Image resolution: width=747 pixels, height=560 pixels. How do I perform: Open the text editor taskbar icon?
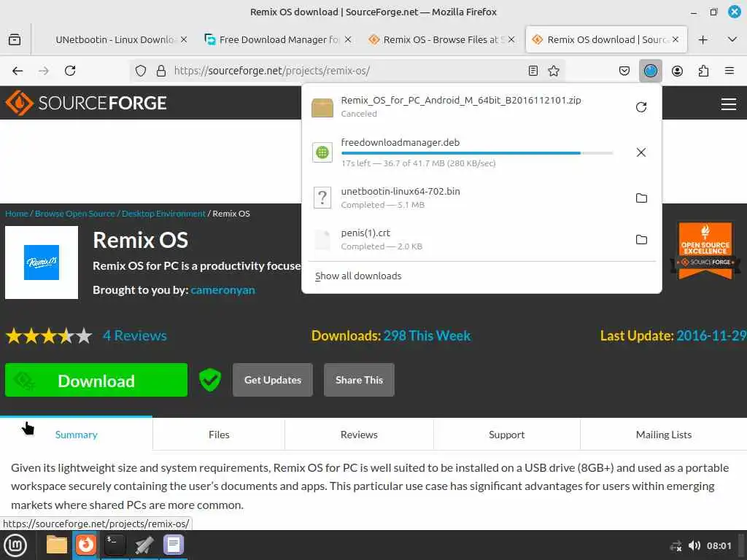coord(174,545)
